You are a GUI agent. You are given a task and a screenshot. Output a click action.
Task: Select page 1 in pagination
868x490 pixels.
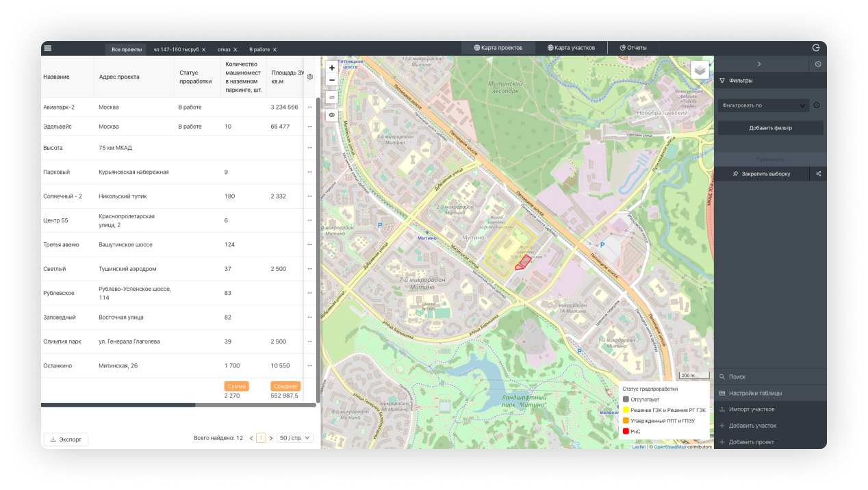261,438
